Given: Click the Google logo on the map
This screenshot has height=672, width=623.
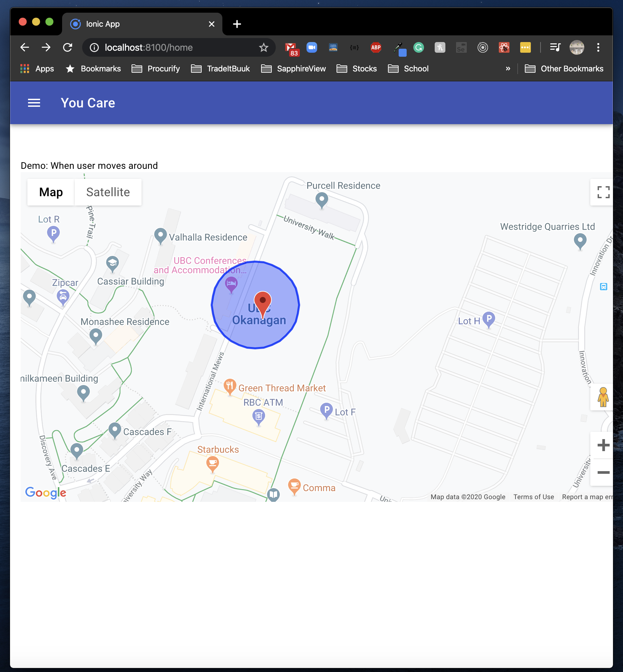Looking at the screenshot, I should click(46, 492).
